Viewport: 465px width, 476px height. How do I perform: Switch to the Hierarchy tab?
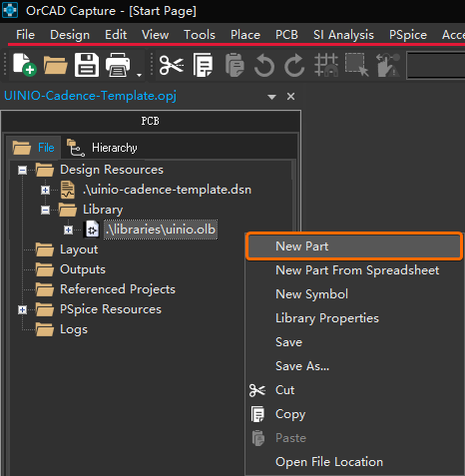[103, 148]
